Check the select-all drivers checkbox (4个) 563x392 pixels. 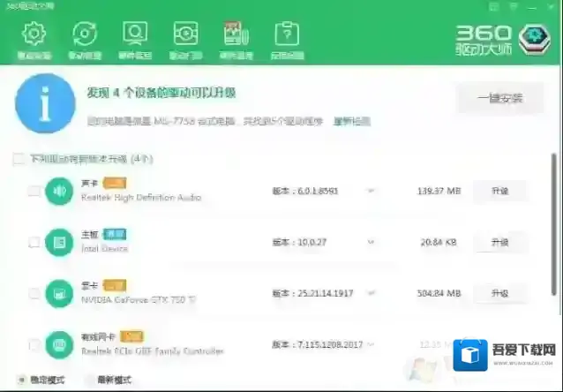19,159
